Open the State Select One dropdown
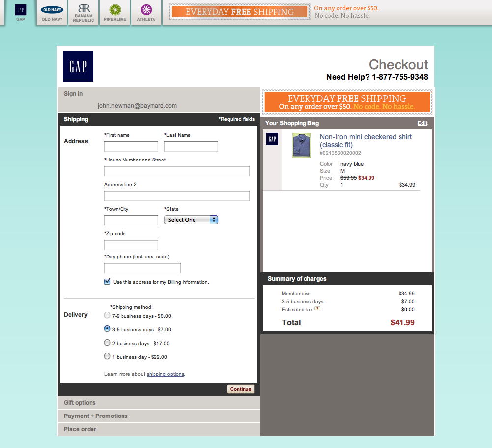The width and height of the screenshot is (492, 448). coord(191,219)
